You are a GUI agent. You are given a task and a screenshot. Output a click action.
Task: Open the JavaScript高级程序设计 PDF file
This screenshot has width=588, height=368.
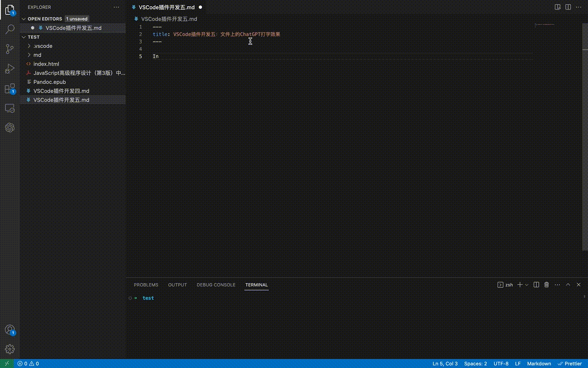73,73
